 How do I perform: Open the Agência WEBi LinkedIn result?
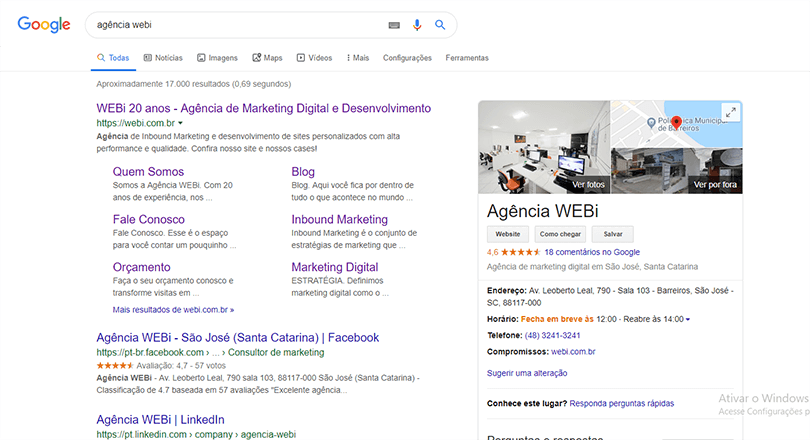click(x=160, y=420)
